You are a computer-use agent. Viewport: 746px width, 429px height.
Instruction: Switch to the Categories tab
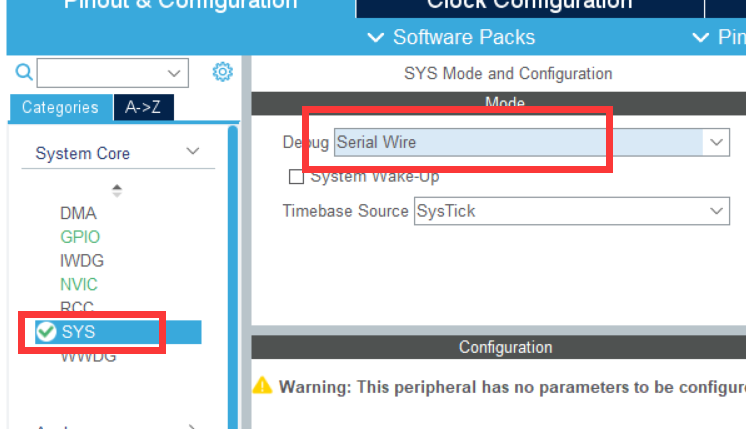(x=60, y=107)
